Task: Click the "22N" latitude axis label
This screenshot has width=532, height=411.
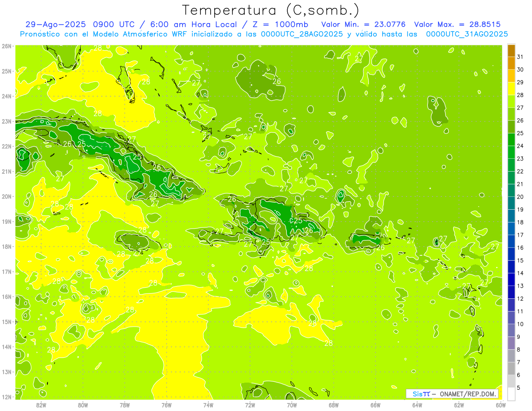Action: [x=7, y=146]
